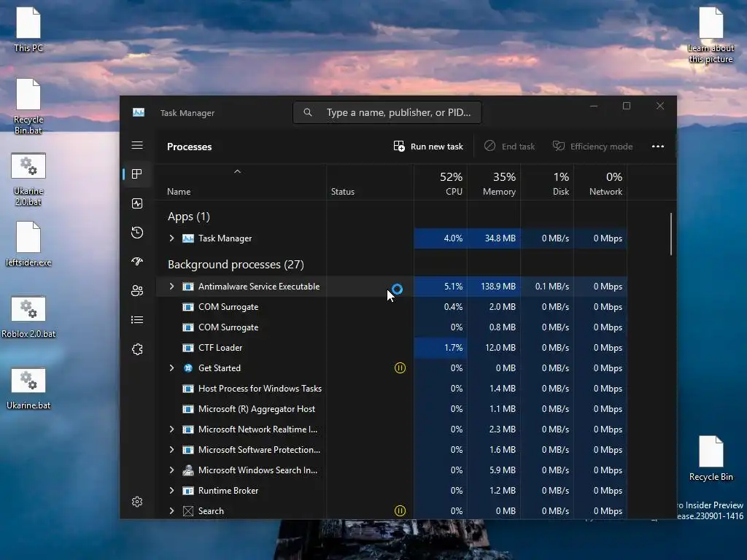Screen dimensions: 747x560
Task: Open the Performance sidebar icon
Action: [x=137, y=204]
